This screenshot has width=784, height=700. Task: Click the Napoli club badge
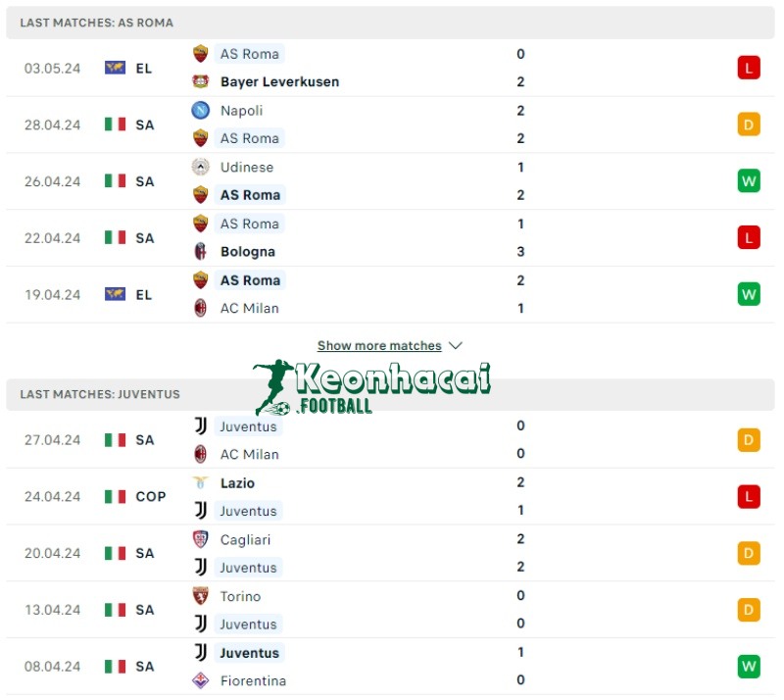(x=200, y=111)
